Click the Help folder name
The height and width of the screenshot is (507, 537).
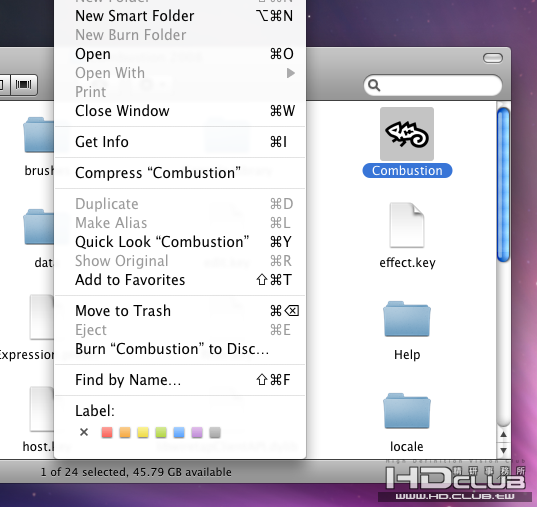[x=407, y=355]
